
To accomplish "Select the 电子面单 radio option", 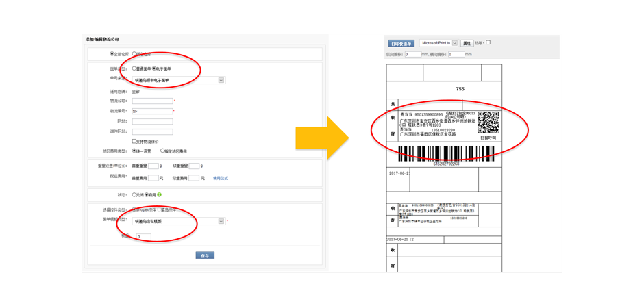I will click(x=155, y=69).
